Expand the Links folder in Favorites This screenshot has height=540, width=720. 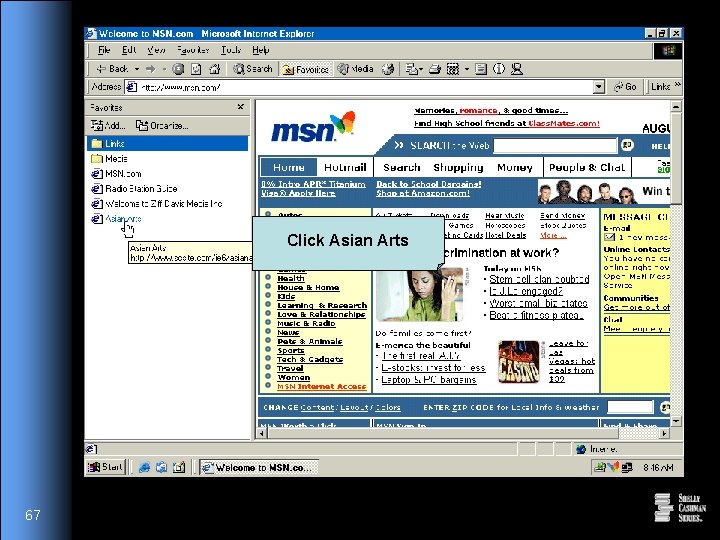click(167, 144)
